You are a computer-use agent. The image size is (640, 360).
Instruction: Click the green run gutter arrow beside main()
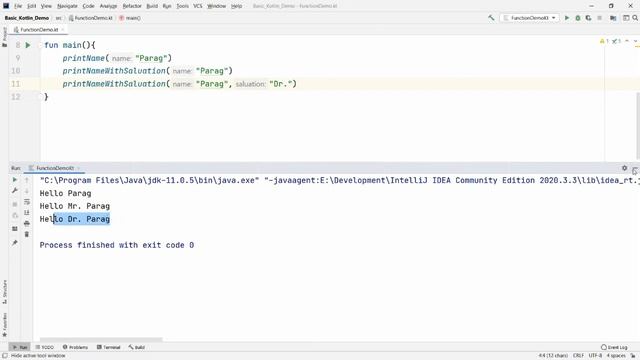point(28,45)
